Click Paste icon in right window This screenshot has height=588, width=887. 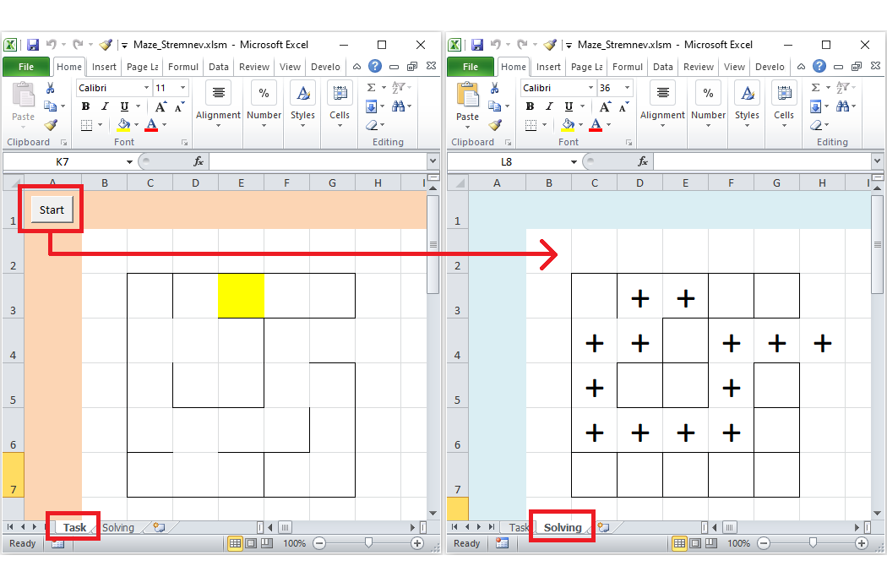[467, 94]
